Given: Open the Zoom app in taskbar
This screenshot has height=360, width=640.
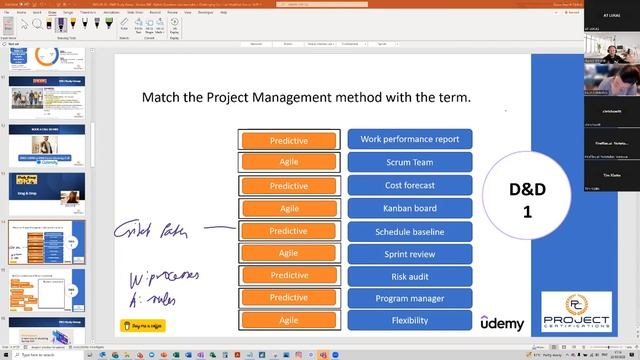Looking at the screenshot, I should (336, 355).
